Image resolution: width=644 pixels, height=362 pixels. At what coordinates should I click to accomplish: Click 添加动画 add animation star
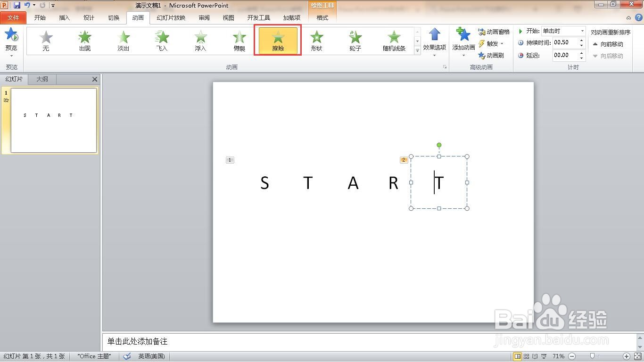click(x=463, y=42)
